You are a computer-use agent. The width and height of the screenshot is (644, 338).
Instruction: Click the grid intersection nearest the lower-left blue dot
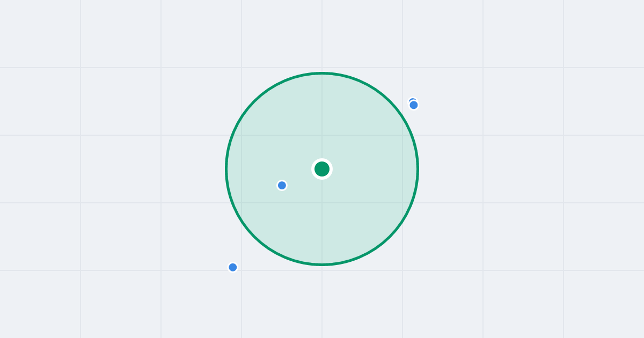[x=241, y=270]
